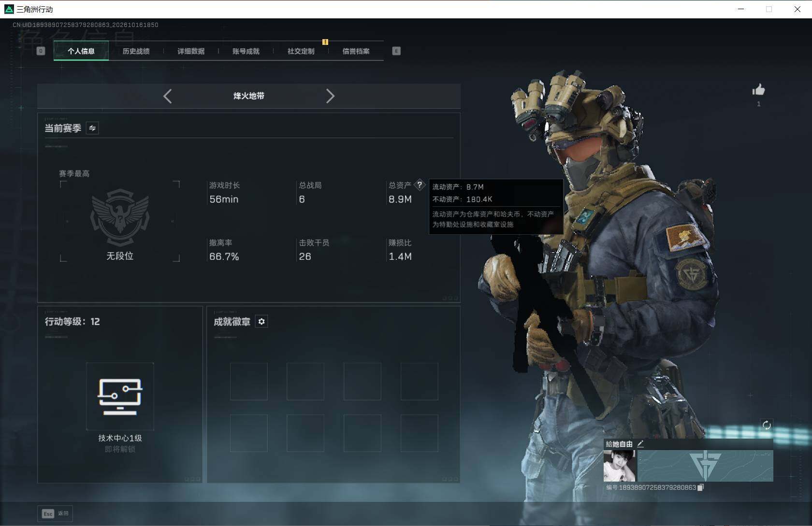Open the 详细数据 tab
This screenshot has width=812, height=526.
click(x=191, y=51)
